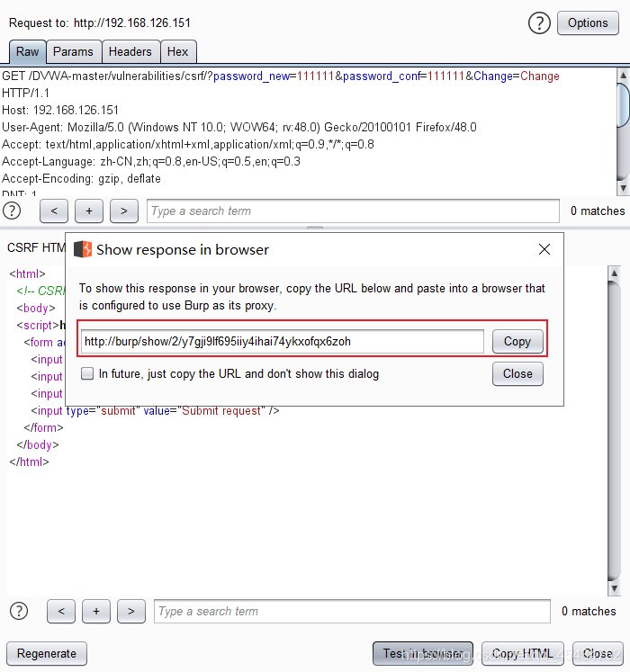The image size is (630, 672).
Task: Click the password_new parameter in the GET line
Action: tap(251, 76)
